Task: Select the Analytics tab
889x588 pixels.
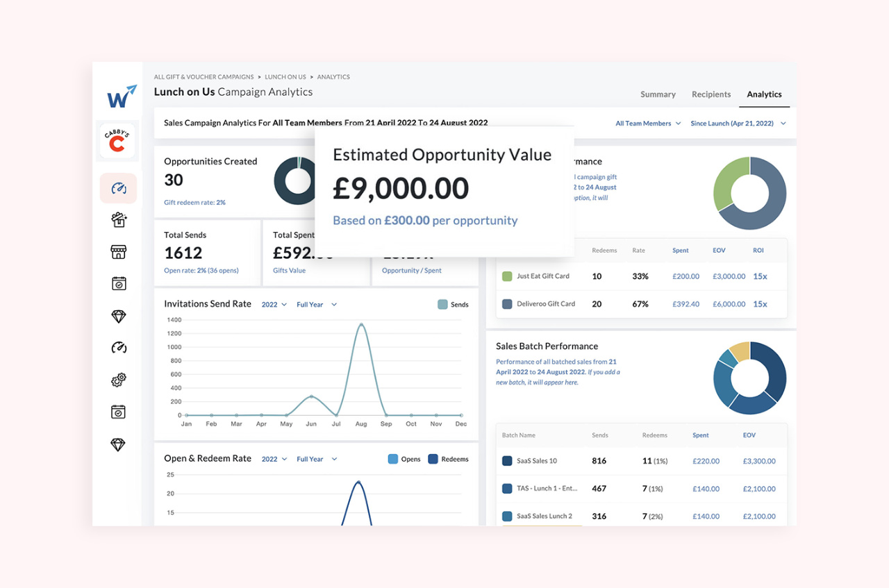Action: pos(764,94)
